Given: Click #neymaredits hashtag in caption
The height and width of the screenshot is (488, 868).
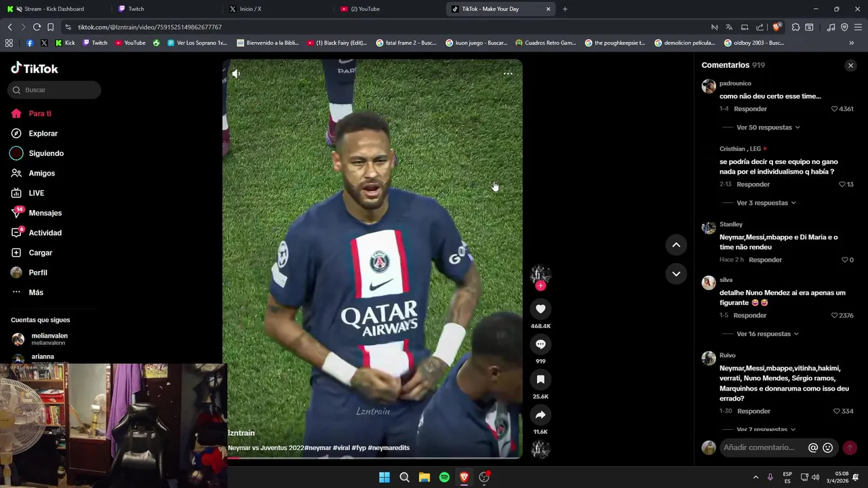Looking at the screenshot, I should [x=389, y=448].
